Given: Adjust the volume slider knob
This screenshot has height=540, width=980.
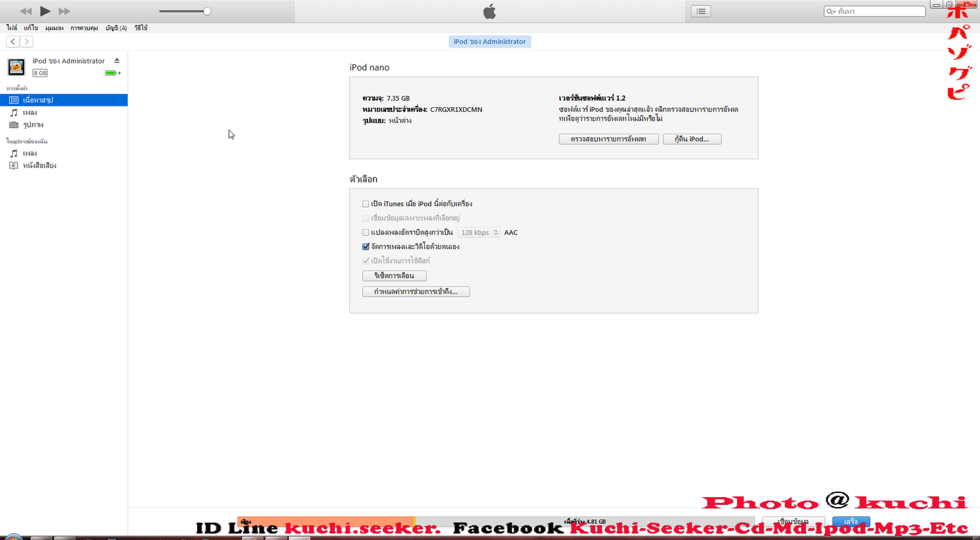Looking at the screenshot, I should pyautogui.click(x=207, y=11).
